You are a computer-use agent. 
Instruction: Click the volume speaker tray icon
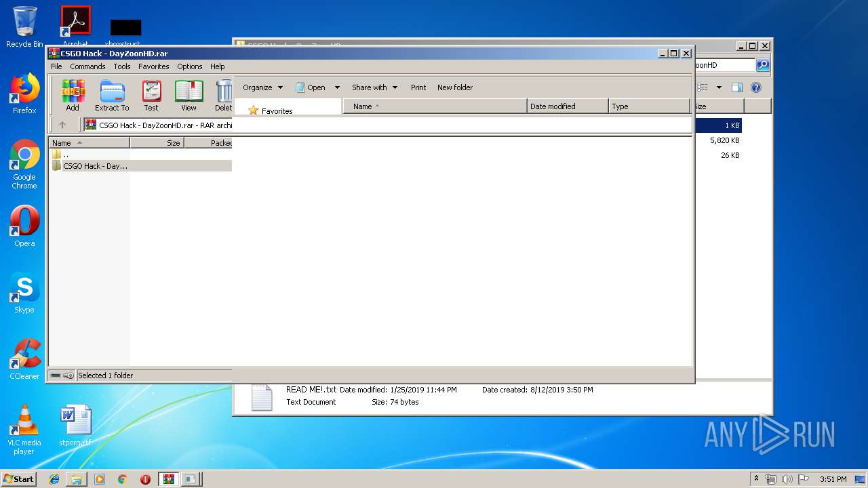click(787, 479)
